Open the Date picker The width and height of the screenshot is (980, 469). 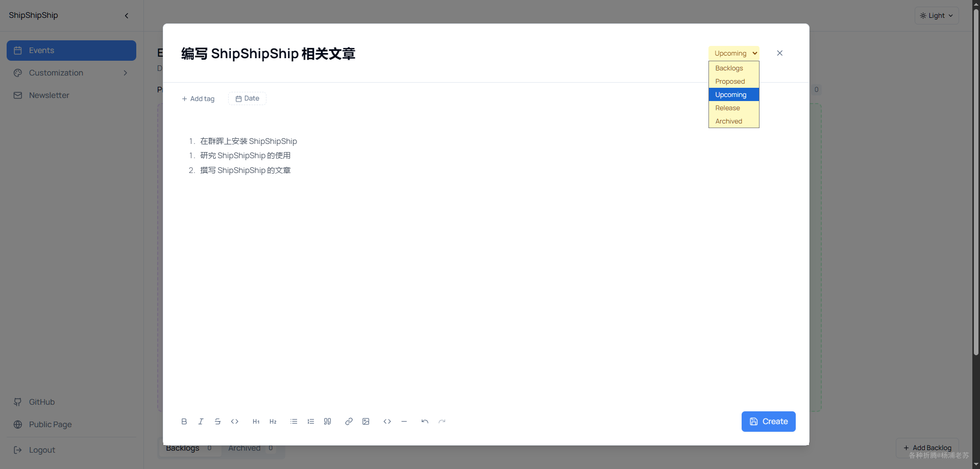click(247, 98)
